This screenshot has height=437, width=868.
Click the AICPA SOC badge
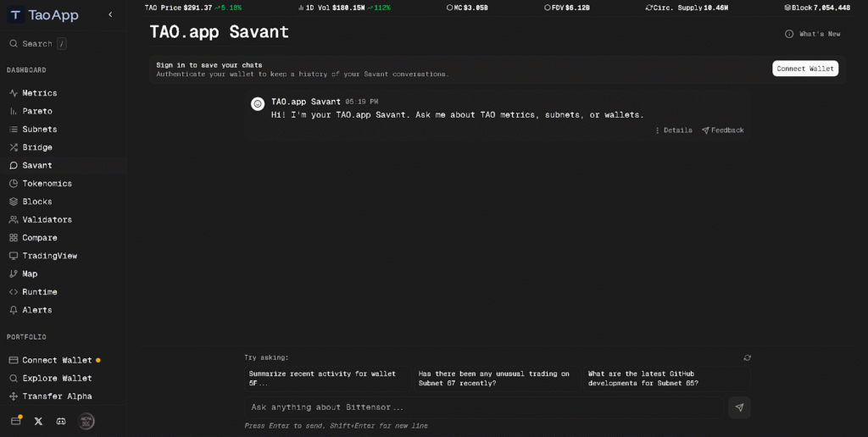pos(86,421)
